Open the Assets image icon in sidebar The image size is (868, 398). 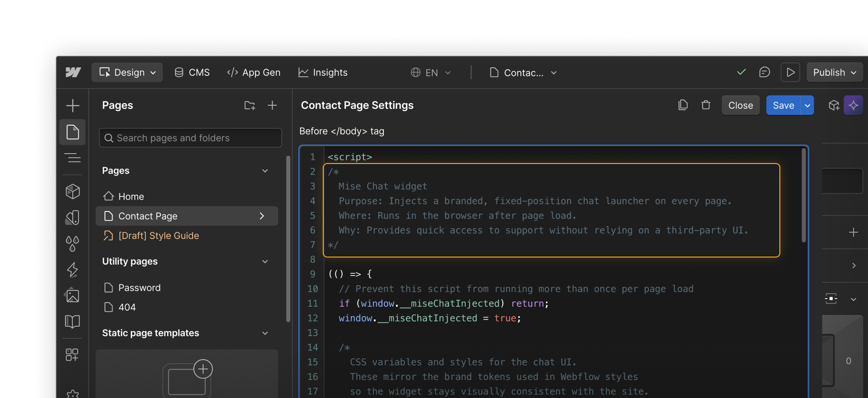(x=73, y=295)
